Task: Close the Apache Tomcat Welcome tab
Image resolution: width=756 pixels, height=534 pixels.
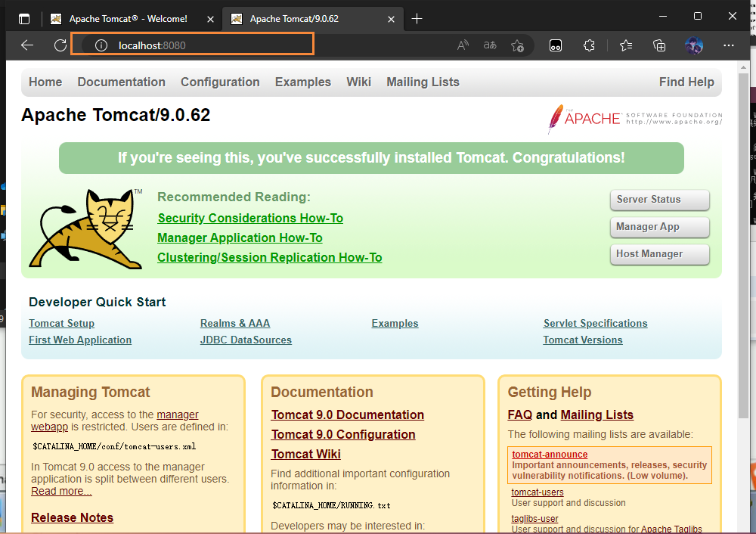Action: pos(210,20)
